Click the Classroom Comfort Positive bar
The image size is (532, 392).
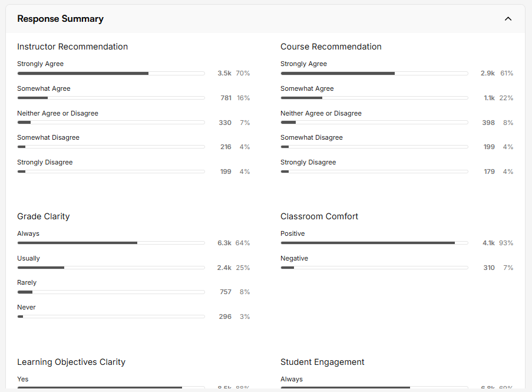pos(374,243)
